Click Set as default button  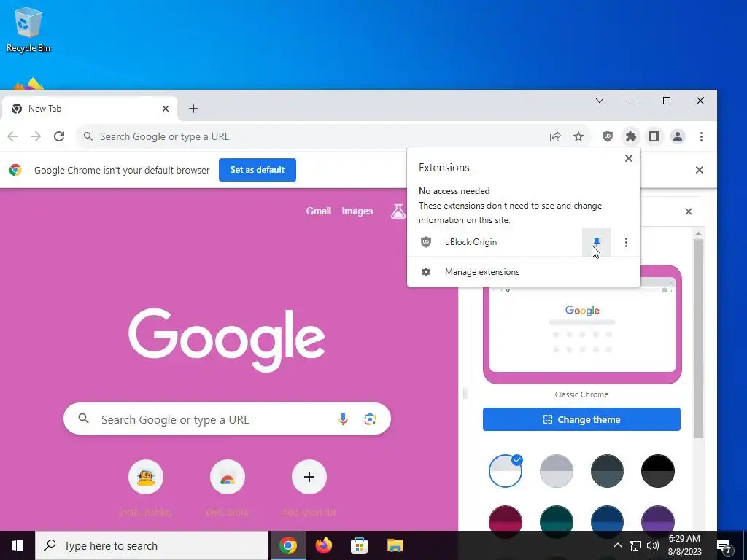258,170
